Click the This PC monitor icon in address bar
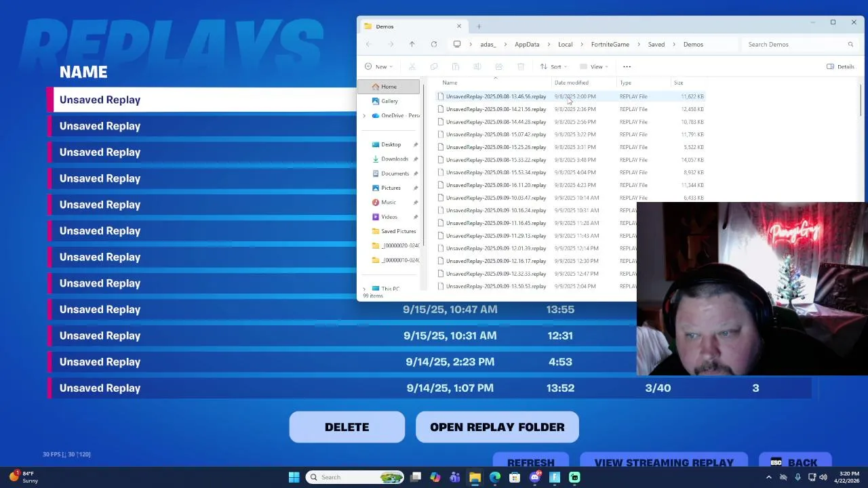 (457, 45)
